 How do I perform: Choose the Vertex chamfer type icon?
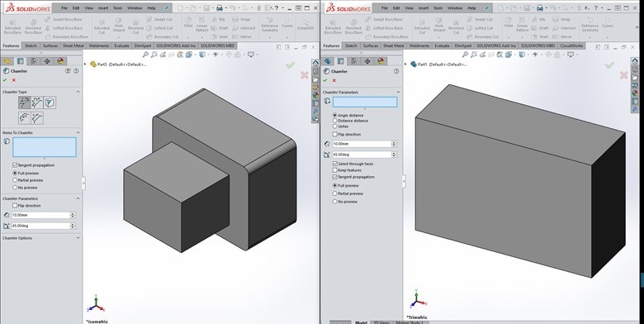pos(50,102)
